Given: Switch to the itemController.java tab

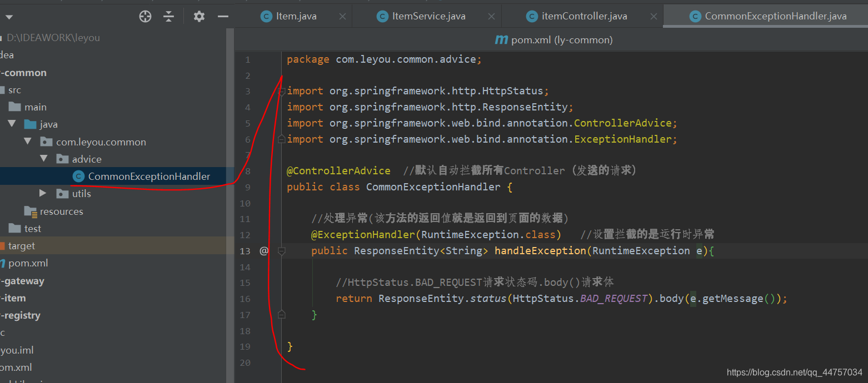Looking at the screenshot, I should point(584,16).
